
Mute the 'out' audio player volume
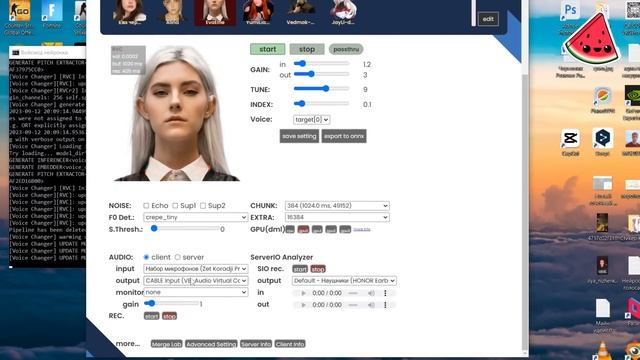pyautogui.click(x=371, y=305)
